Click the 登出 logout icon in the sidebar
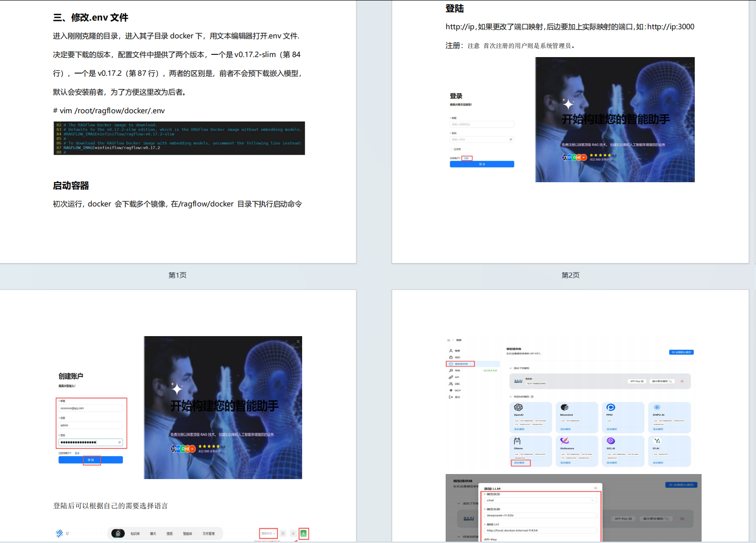The image size is (756, 543). [x=451, y=397]
